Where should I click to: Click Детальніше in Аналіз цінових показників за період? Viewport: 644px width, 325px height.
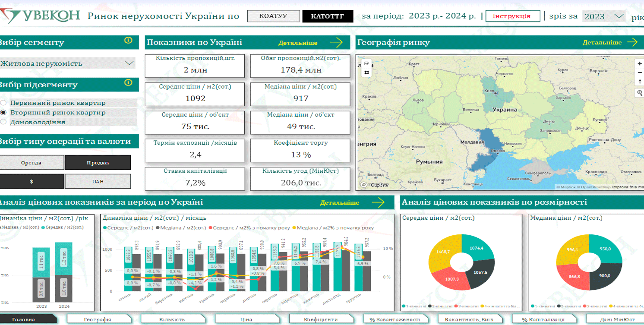coord(340,202)
